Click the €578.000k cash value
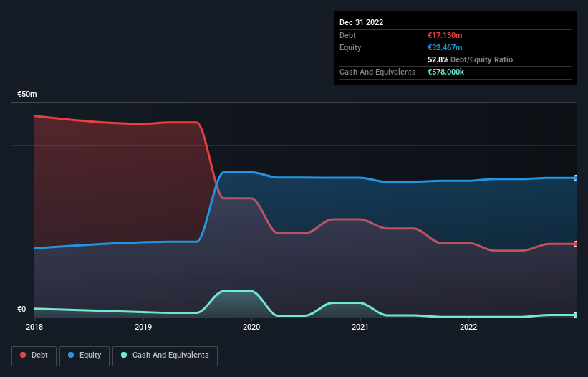 445,72
